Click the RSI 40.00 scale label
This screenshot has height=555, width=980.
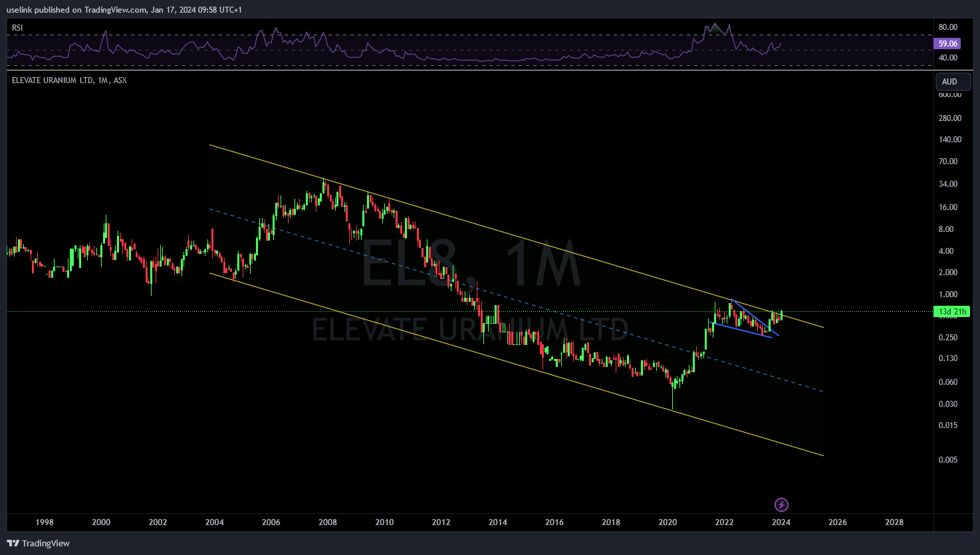point(947,58)
